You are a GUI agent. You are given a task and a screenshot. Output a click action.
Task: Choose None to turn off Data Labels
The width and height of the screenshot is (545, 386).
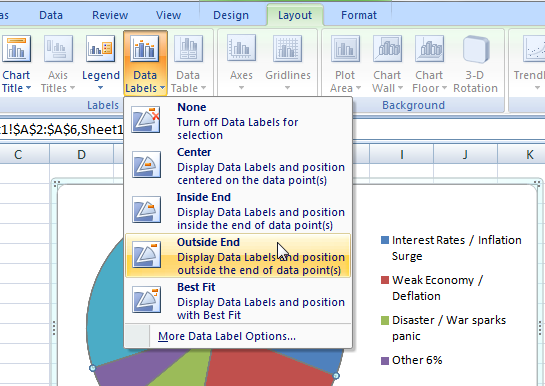coord(238,120)
